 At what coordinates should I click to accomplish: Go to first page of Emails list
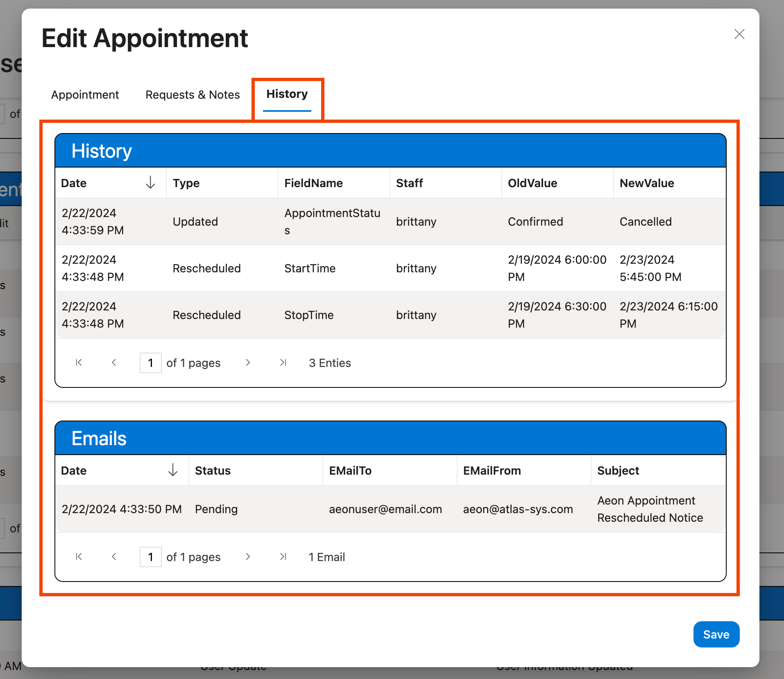(x=79, y=557)
